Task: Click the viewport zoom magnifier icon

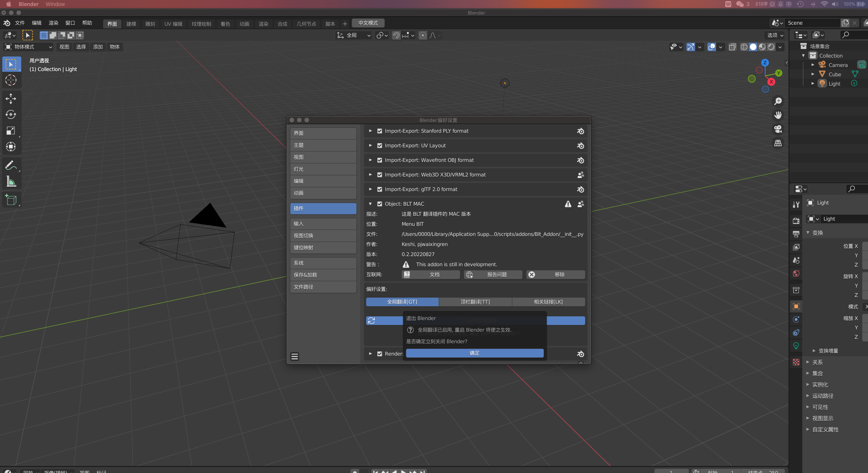Action: [x=778, y=101]
